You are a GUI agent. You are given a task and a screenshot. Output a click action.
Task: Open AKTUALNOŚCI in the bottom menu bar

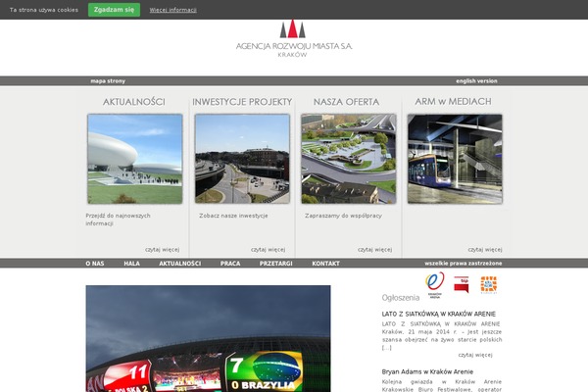[x=180, y=264]
